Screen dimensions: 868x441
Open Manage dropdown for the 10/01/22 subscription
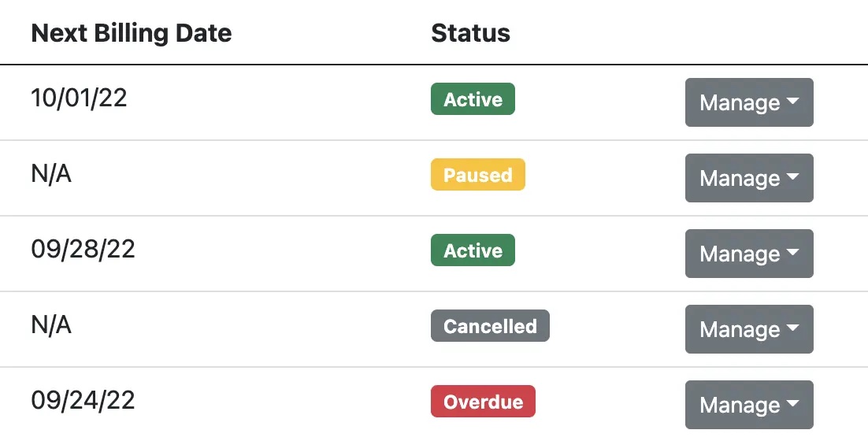[748, 102]
